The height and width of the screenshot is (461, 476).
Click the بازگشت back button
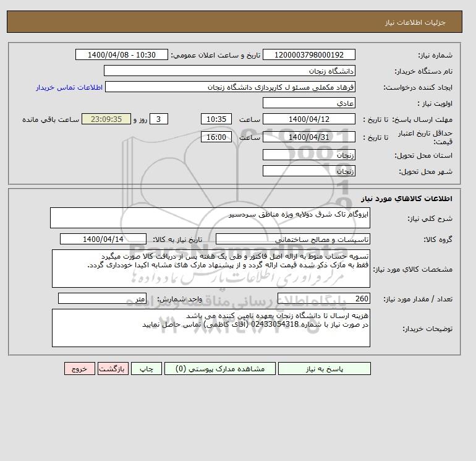click(113, 369)
